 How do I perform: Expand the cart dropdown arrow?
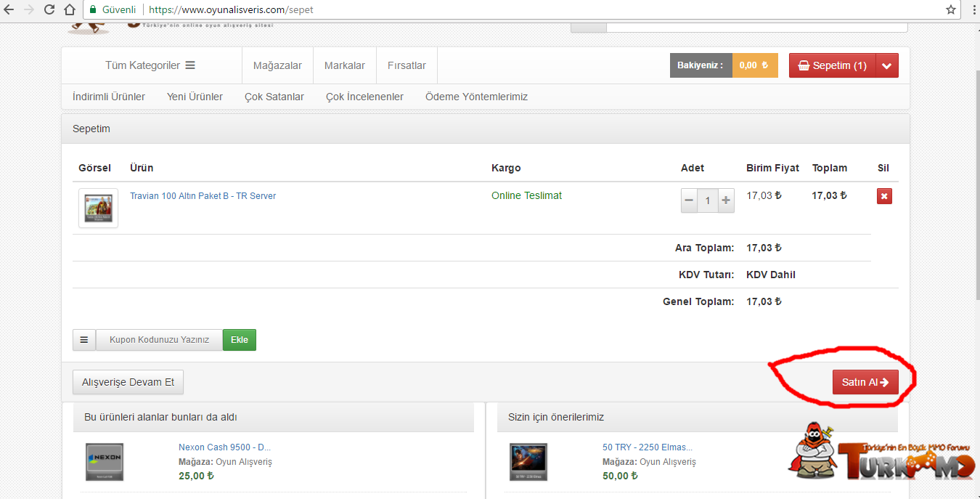[887, 65]
